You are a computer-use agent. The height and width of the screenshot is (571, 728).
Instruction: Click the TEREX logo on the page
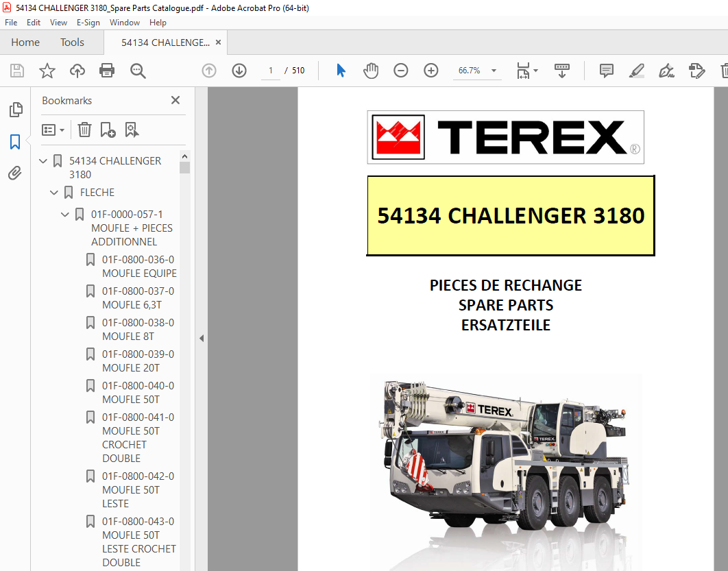[x=506, y=137]
